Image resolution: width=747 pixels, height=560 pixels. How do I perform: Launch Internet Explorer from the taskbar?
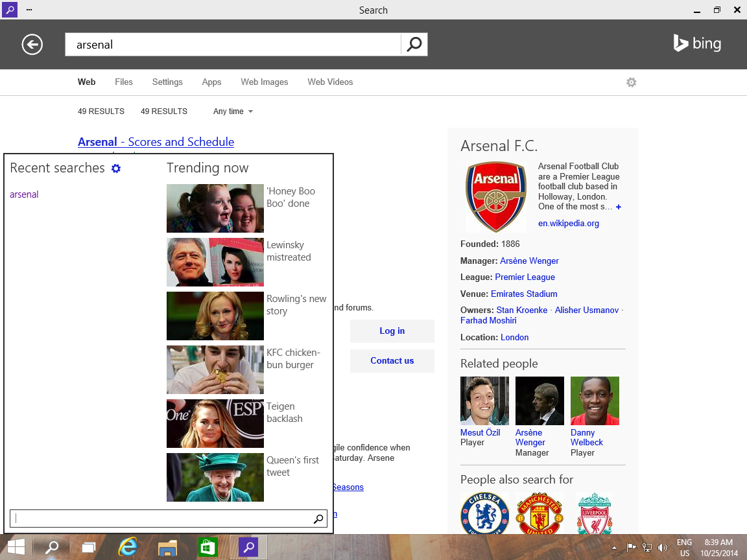coord(128,547)
